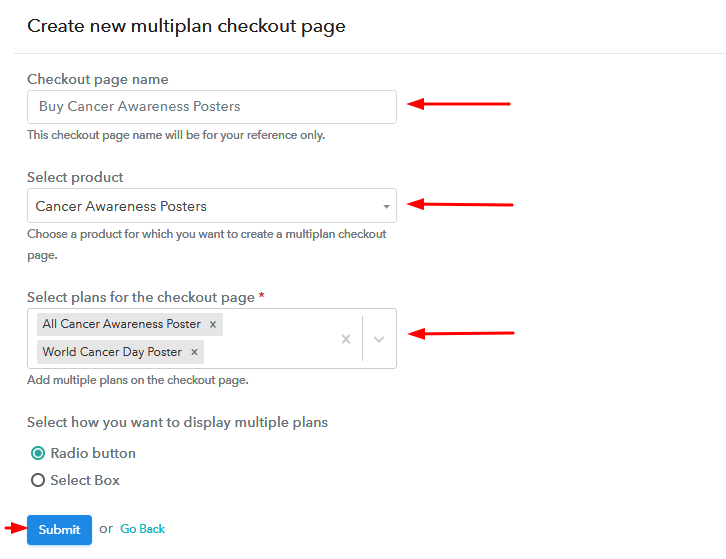Choose the Radio button display circle
The height and width of the screenshot is (559, 726).
38,453
